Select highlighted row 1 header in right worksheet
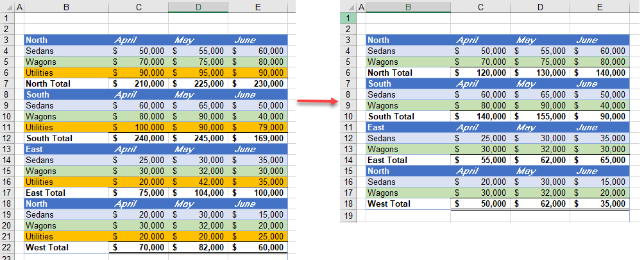Viewport: 644px width, 260px height. click(348, 18)
